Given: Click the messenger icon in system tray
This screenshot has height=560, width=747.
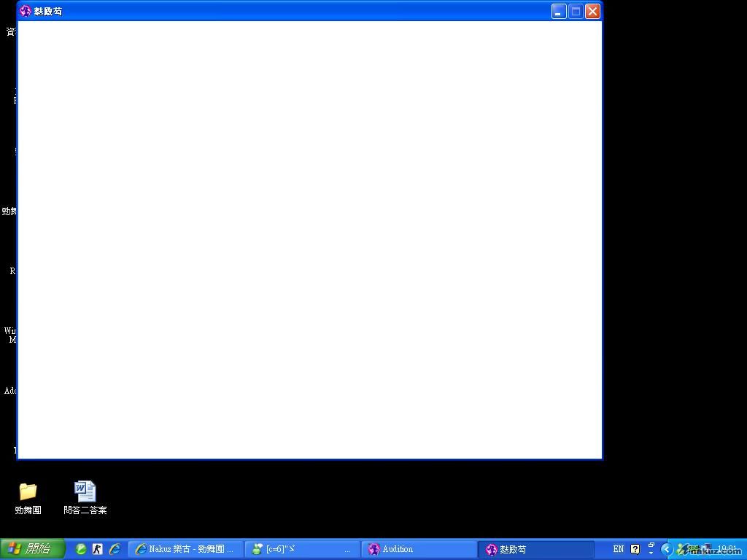Looking at the screenshot, I should pos(682,549).
